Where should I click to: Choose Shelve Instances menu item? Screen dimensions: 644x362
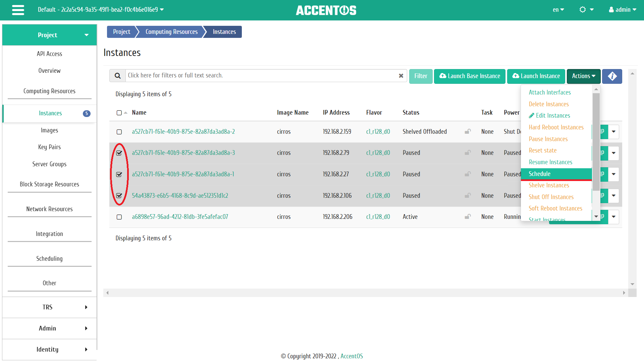coord(549,185)
